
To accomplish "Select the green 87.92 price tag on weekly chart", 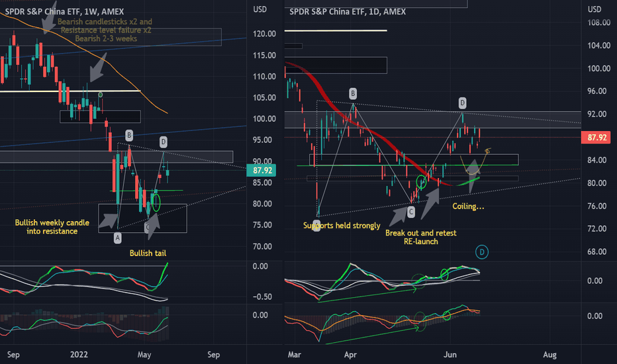I will (261, 170).
